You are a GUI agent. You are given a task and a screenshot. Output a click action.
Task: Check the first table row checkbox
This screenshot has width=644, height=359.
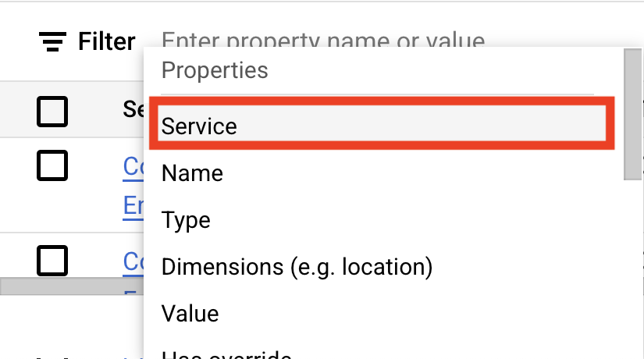(52, 165)
